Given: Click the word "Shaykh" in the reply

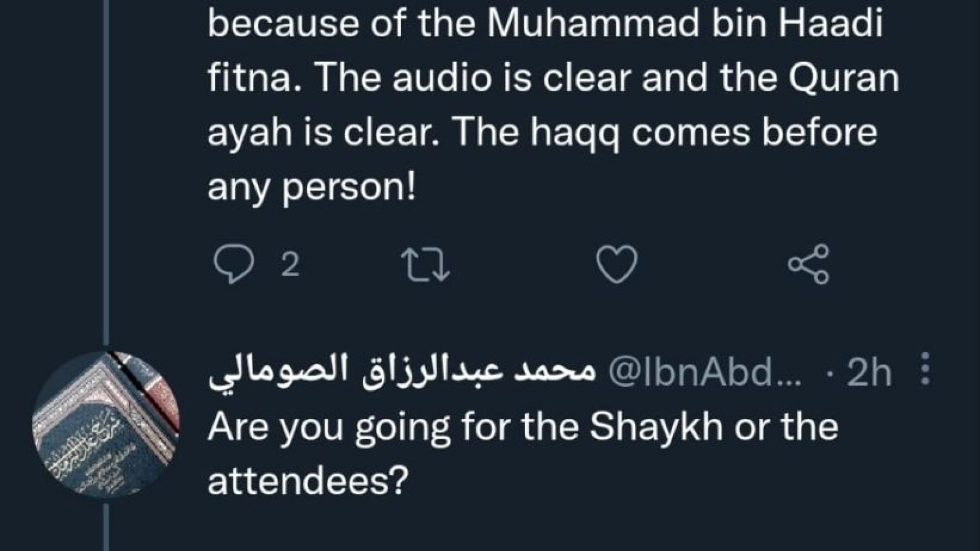Looking at the screenshot, I should coord(656,428).
